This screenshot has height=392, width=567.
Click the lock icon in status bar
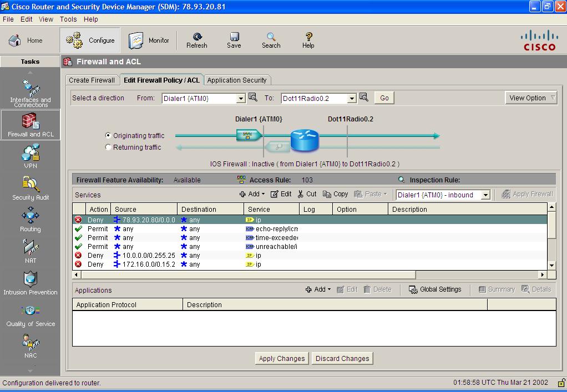561,383
